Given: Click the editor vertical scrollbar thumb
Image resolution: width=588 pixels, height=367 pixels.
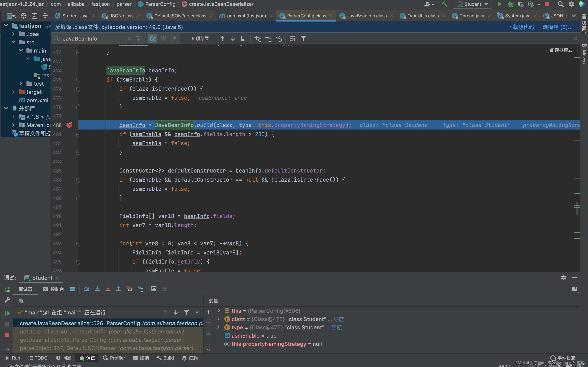Looking at the screenshot, I should (x=577, y=208).
